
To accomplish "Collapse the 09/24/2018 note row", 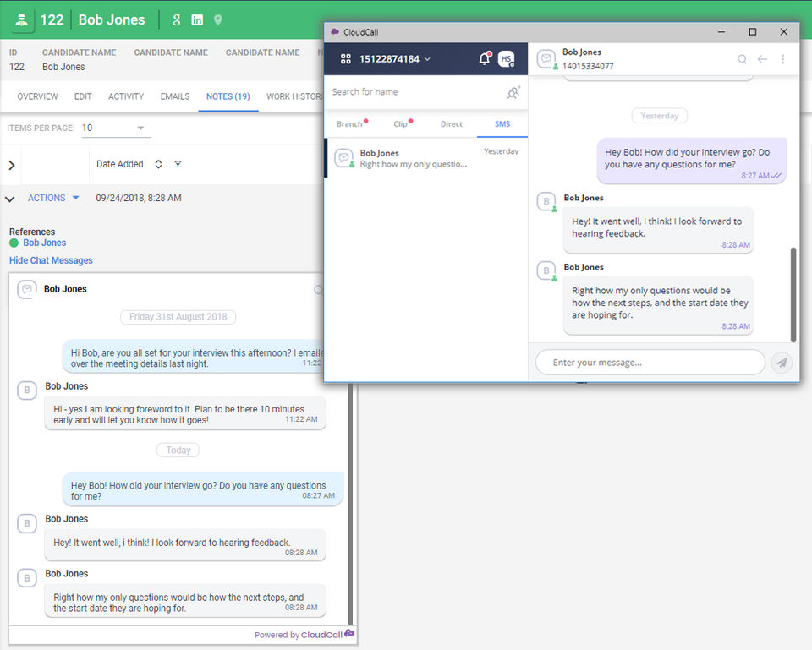I will tap(9, 198).
